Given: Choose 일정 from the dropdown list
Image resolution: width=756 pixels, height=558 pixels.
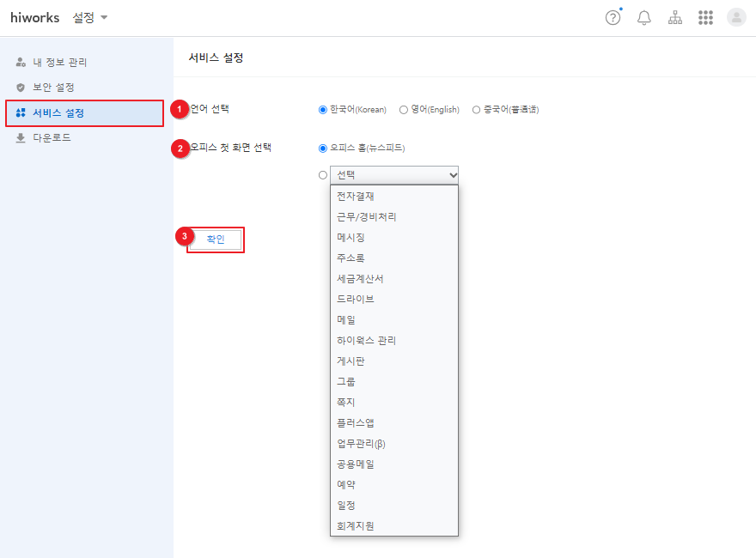Looking at the screenshot, I should [394, 506].
